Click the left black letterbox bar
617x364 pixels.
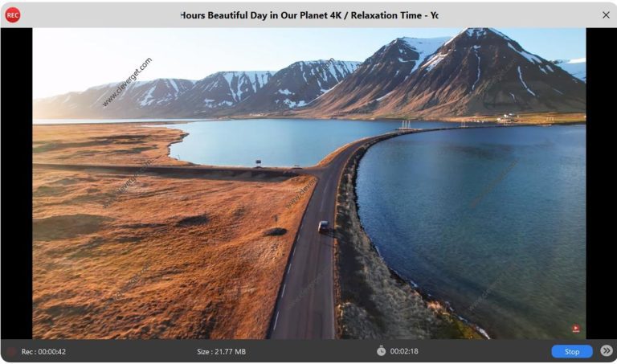[x=17, y=183]
